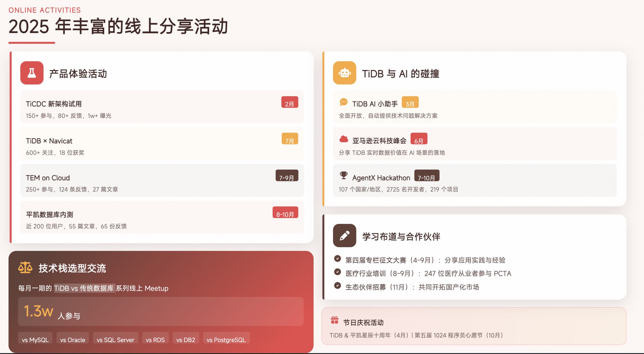Select the title 平凯数据库内测

click(49, 214)
